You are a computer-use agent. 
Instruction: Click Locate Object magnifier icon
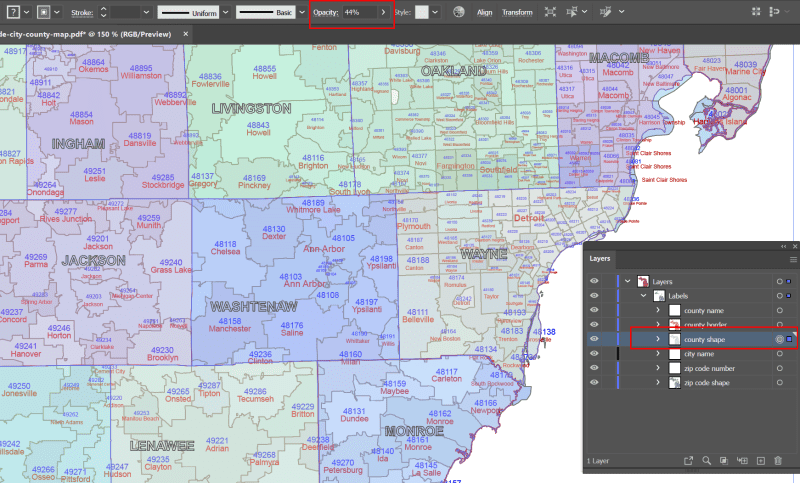[x=706, y=461]
